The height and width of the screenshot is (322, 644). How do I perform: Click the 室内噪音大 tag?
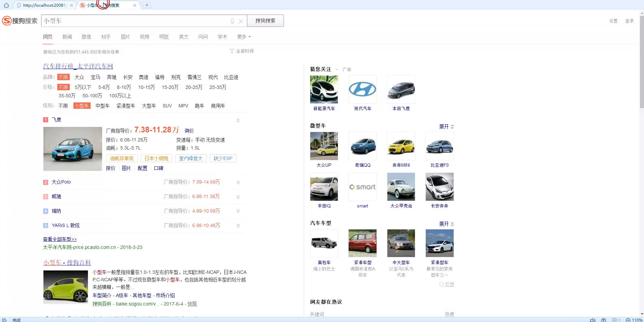click(191, 158)
